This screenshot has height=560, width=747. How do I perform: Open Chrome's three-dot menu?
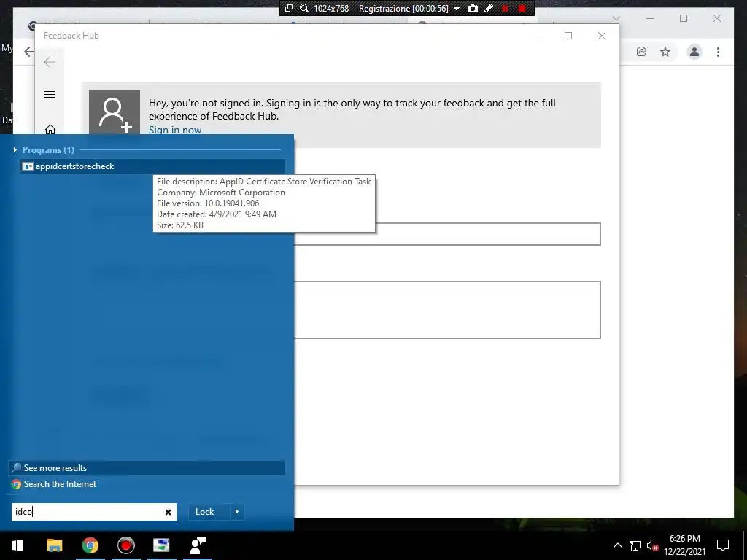point(719,52)
